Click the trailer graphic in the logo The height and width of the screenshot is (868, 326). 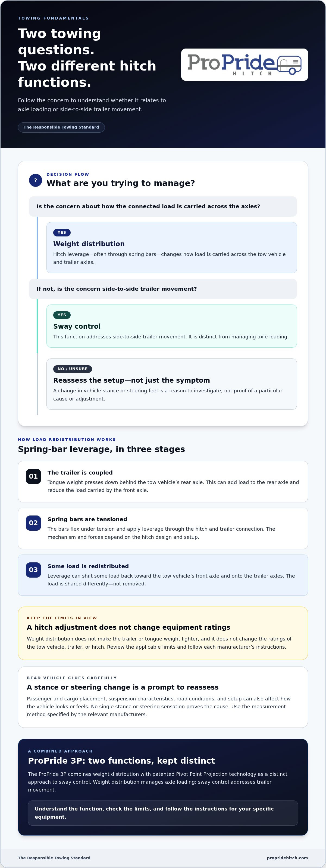(x=289, y=65)
